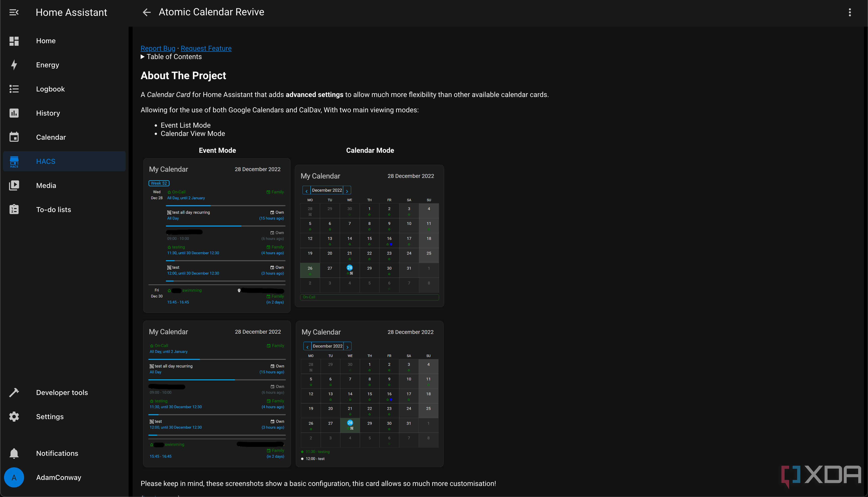
Task: Click the Developer tools hammer icon
Action: point(14,392)
